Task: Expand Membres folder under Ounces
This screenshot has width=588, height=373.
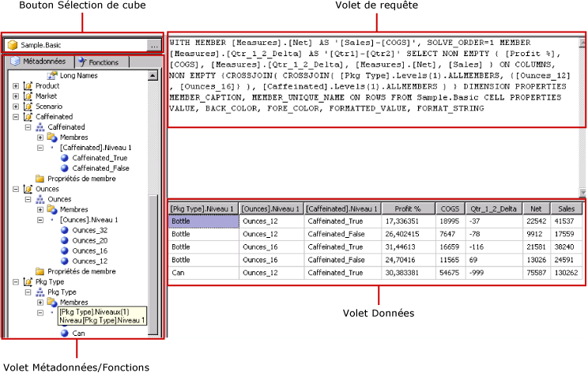Action: pyautogui.click(x=40, y=209)
